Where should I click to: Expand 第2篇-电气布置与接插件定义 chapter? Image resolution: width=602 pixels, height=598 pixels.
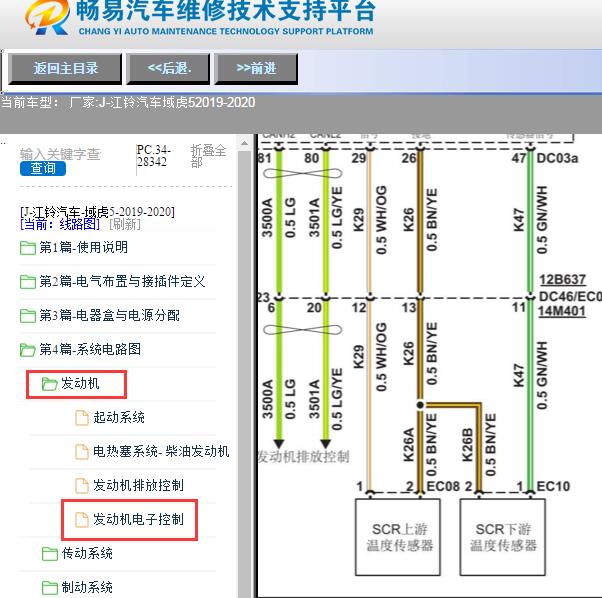[x=122, y=281]
